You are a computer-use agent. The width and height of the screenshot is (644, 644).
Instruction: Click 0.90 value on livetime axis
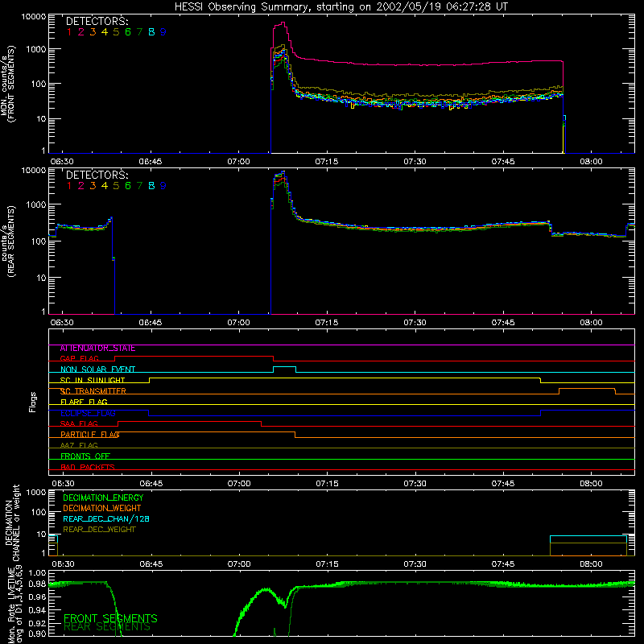click(38, 634)
